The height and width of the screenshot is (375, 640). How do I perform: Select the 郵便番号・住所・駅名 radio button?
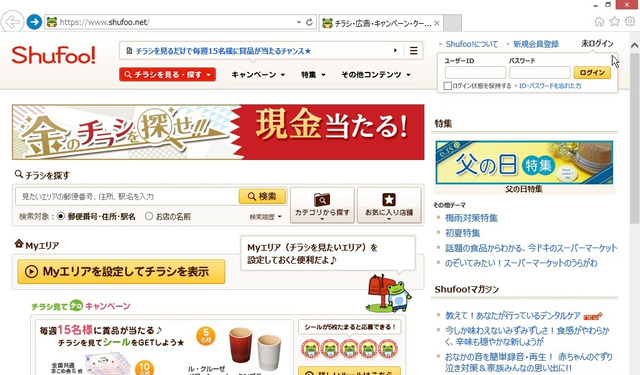[61, 216]
